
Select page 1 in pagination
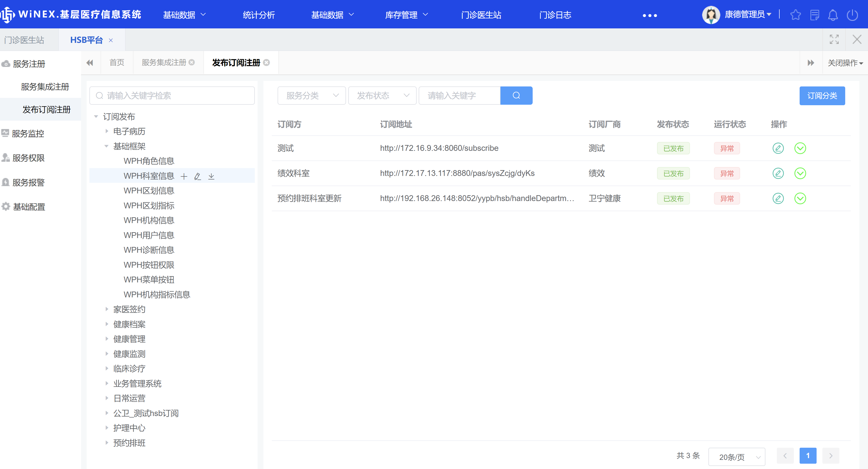point(808,456)
